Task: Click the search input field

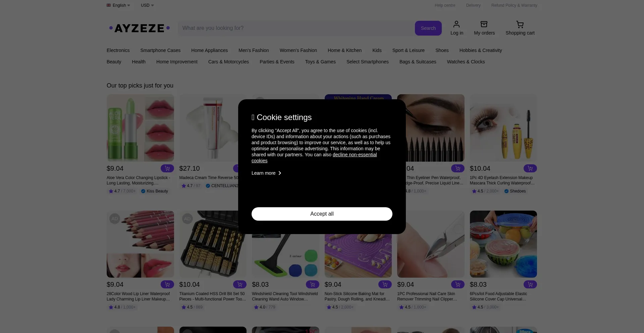Action: pos(295,28)
